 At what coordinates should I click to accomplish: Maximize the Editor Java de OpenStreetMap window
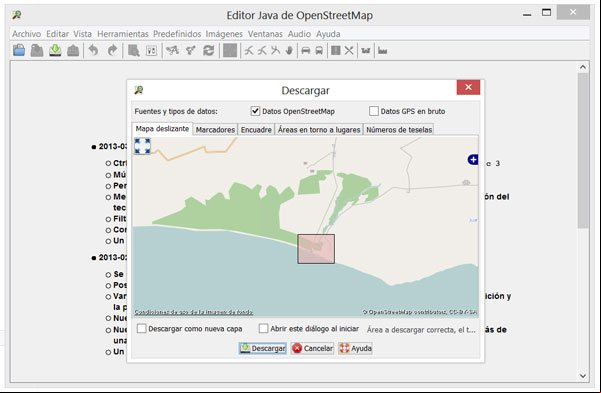547,12
